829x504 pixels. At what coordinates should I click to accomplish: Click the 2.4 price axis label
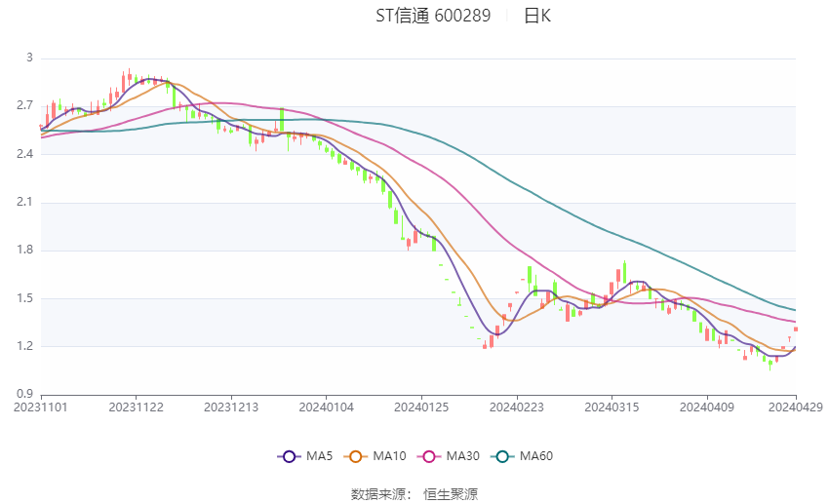24,154
